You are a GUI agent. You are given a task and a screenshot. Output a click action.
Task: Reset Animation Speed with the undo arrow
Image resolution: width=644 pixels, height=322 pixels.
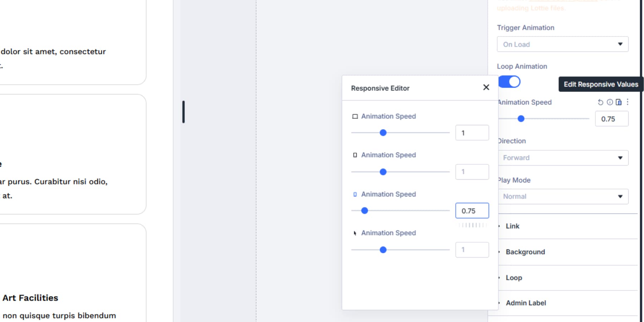pos(600,102)
